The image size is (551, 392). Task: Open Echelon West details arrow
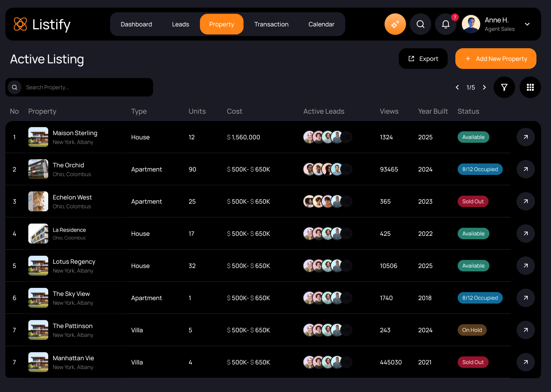525,201
